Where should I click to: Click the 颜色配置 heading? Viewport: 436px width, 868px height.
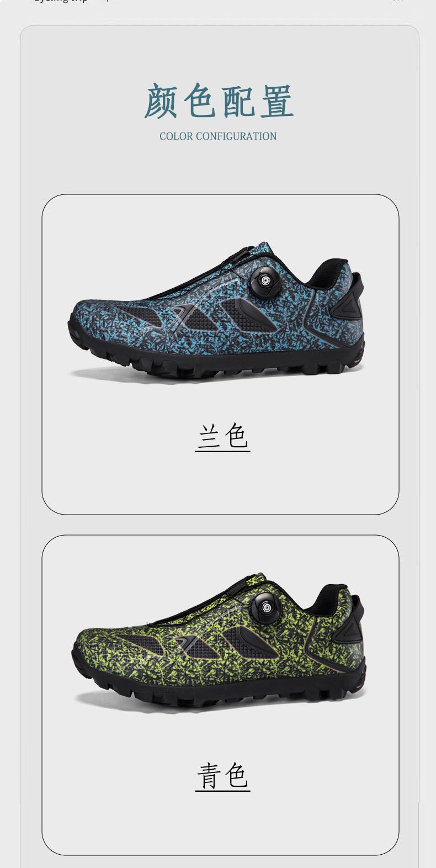click(219, 101)
